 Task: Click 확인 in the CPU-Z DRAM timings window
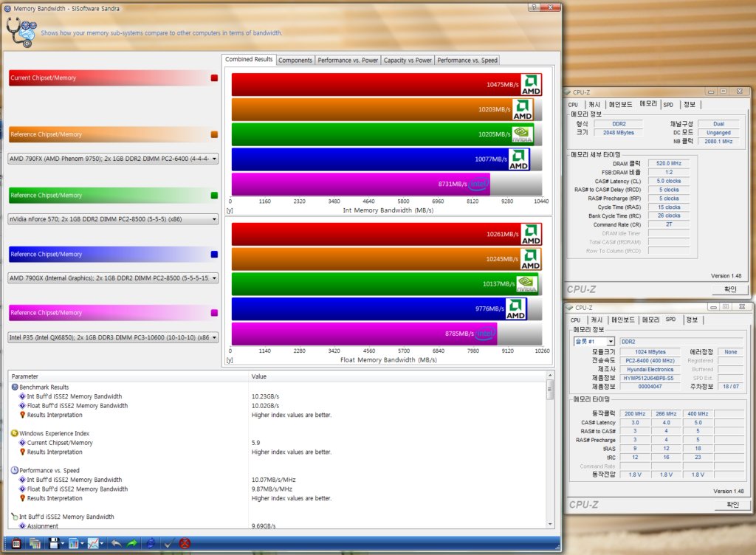pos(730,289)
